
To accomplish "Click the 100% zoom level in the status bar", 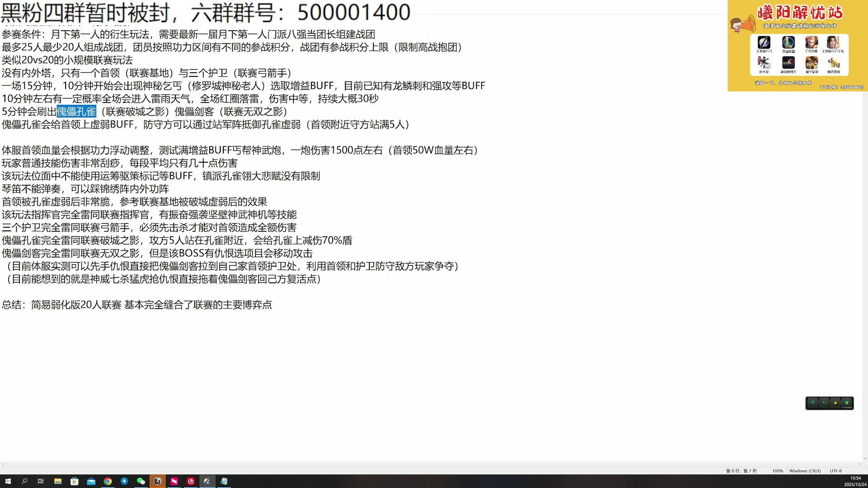I will click(x=778, y=470).
